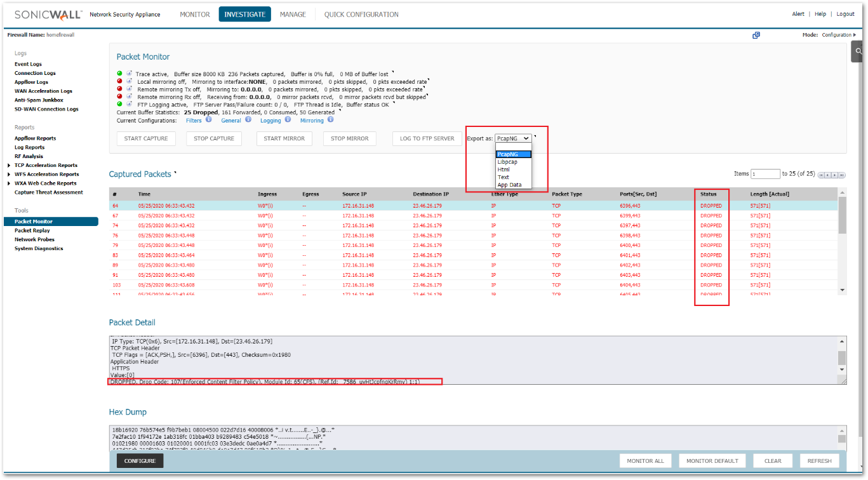Click the SonicWall logo
Screen dimensions: 868x480
point(48,14)
